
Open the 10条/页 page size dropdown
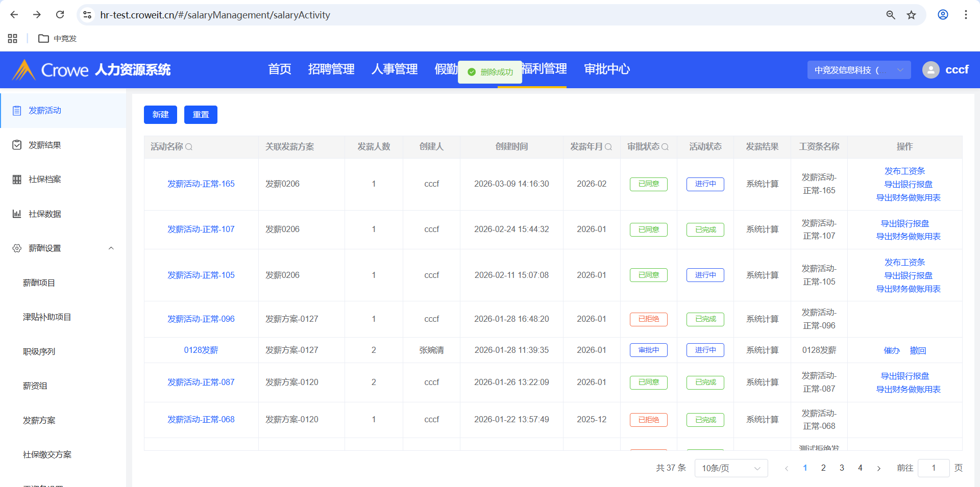pyautogui.click(x=731, y=468)
